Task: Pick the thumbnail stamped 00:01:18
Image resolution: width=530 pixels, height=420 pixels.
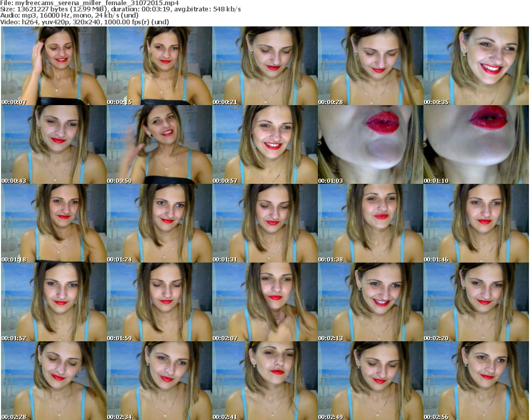Action: [54, 223]
